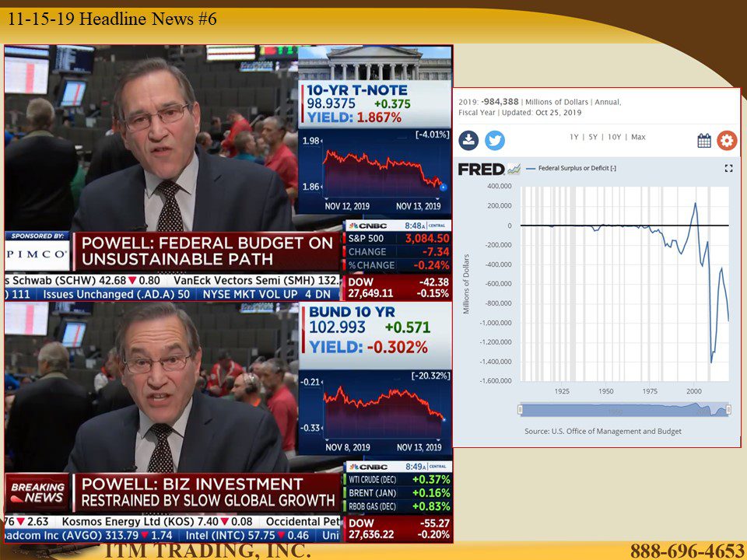Click the "Millions of Dollars" axis title
Viewport: 747px width, 560px height.
coord(466,284)
